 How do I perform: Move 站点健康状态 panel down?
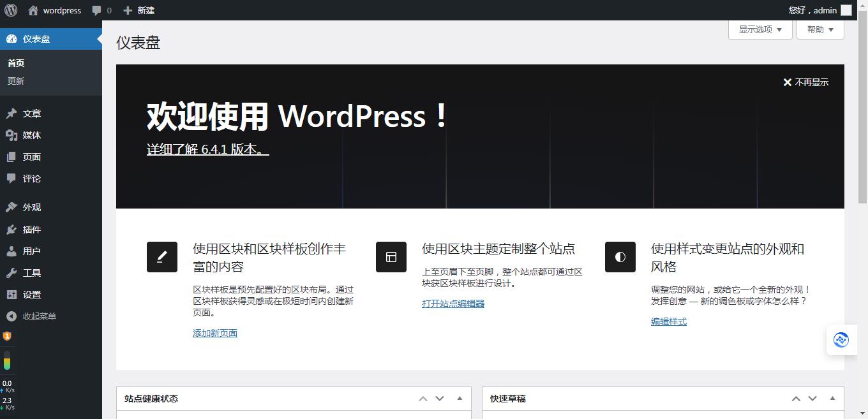439,399
